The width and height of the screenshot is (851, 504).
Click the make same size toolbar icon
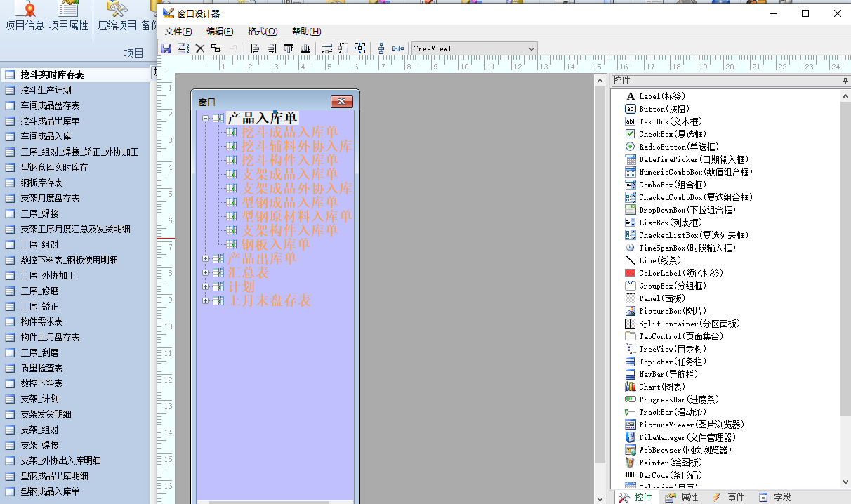click(360, 48)
